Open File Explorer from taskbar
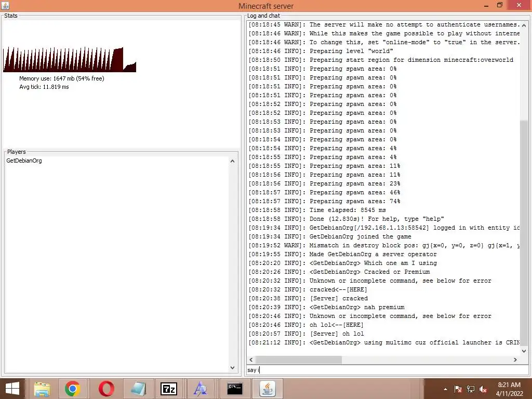532x399 pixels. coord(42,389)
